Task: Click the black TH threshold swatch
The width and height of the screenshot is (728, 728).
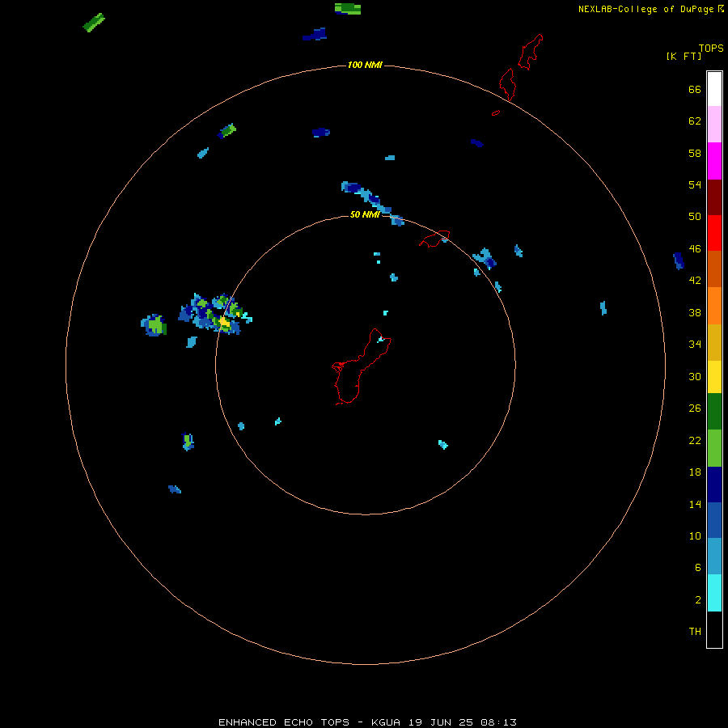Action: (714, 629)
